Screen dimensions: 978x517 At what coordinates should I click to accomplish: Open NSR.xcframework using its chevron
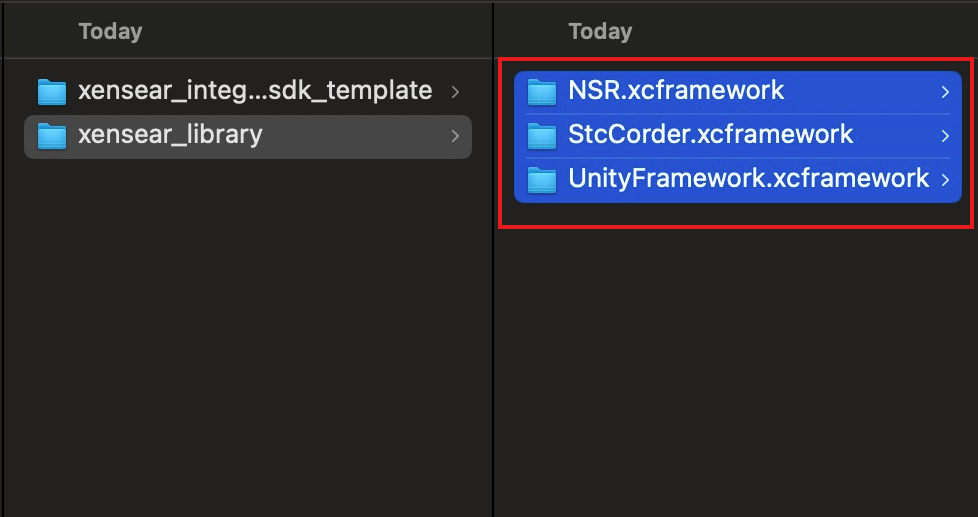(945, 92)
